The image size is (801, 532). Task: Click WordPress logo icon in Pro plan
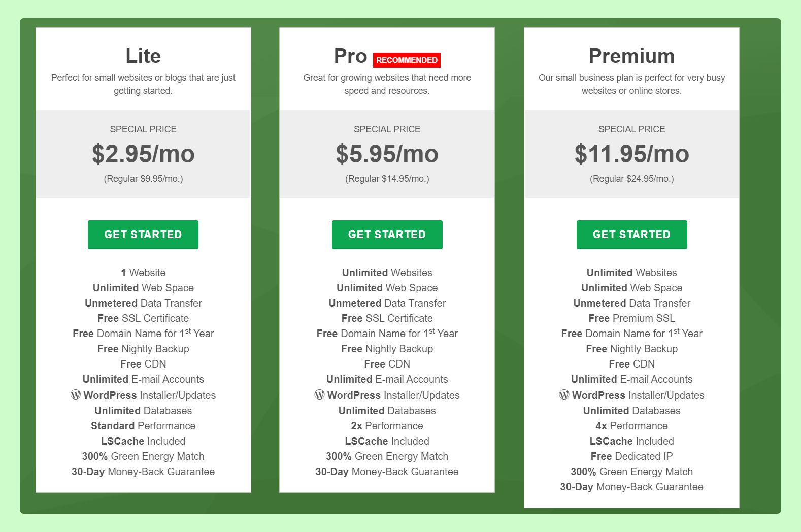point(319,395)
